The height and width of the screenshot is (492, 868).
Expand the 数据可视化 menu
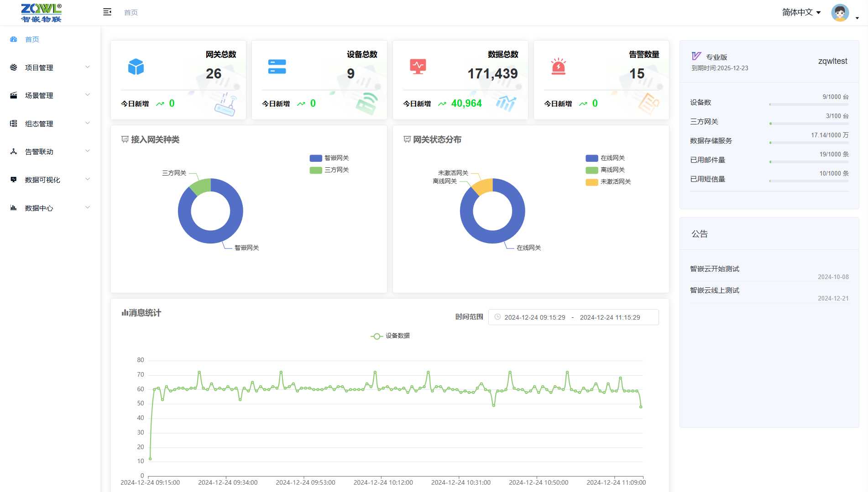[x=50, y=180]
